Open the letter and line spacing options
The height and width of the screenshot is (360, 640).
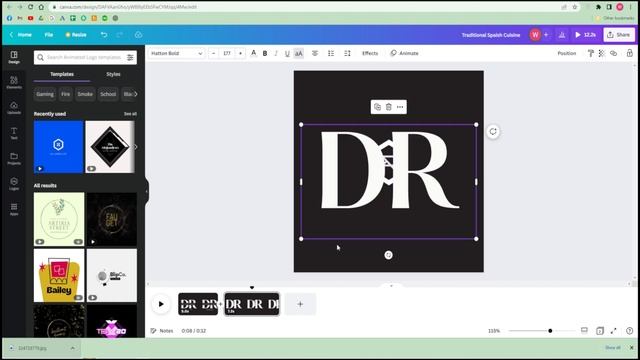point(347,53)
